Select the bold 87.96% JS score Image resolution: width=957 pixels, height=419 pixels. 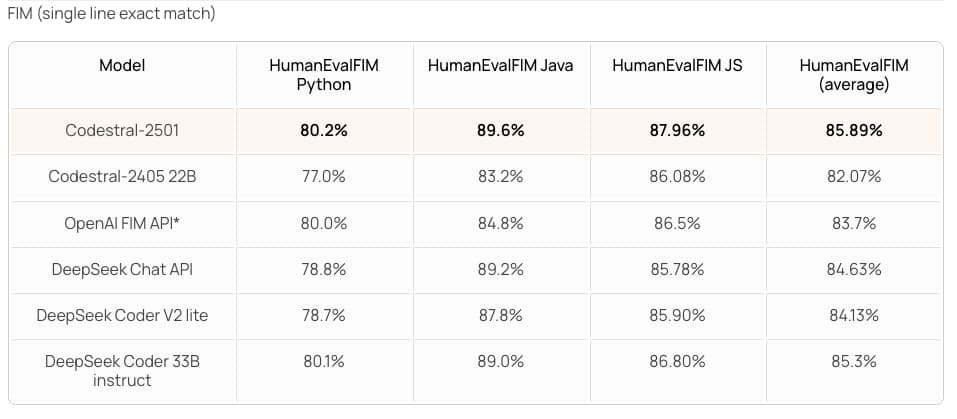(677, 130)
